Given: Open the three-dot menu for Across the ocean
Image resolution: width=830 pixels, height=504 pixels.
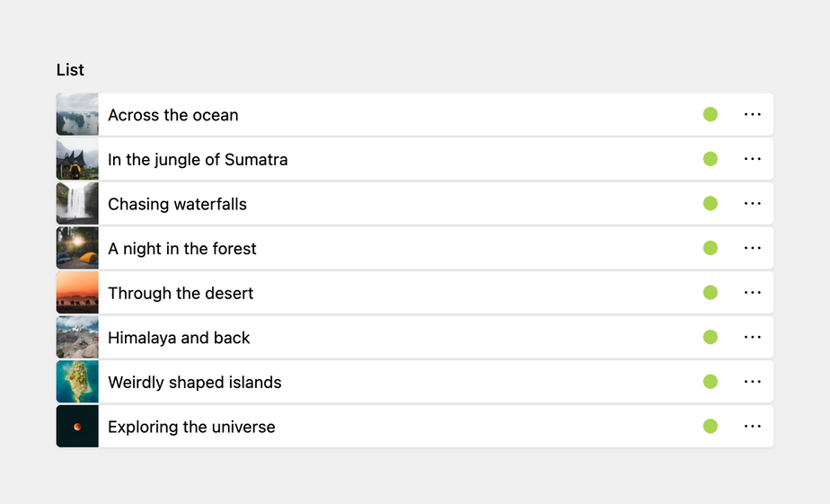Looking at the screenshot, I should click(x=753, y=115).
